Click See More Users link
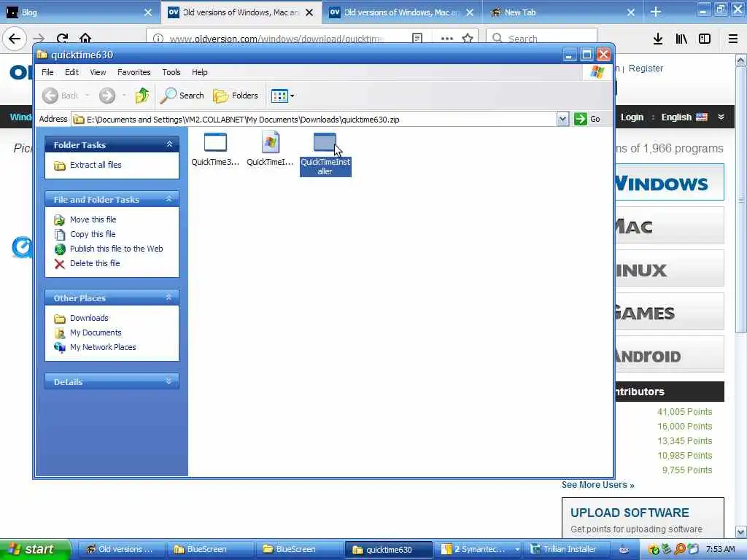Screen dimensions: 747x560 598,485
